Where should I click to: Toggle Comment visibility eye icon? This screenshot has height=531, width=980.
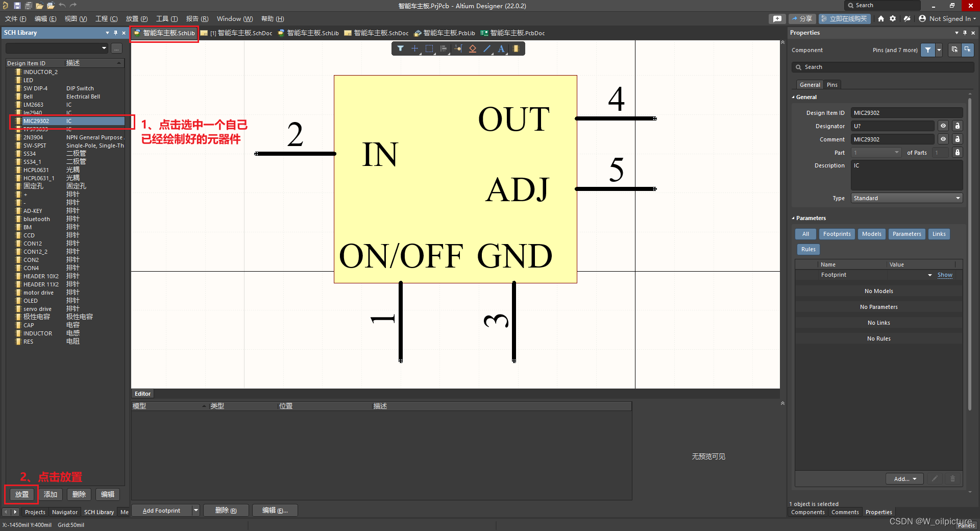pos(943,139)
